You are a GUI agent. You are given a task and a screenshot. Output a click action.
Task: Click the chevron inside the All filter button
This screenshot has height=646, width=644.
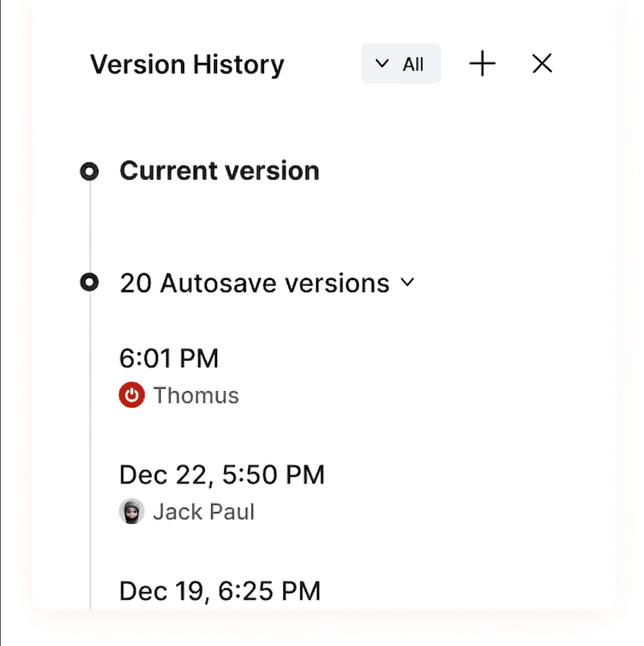point(381,64)
